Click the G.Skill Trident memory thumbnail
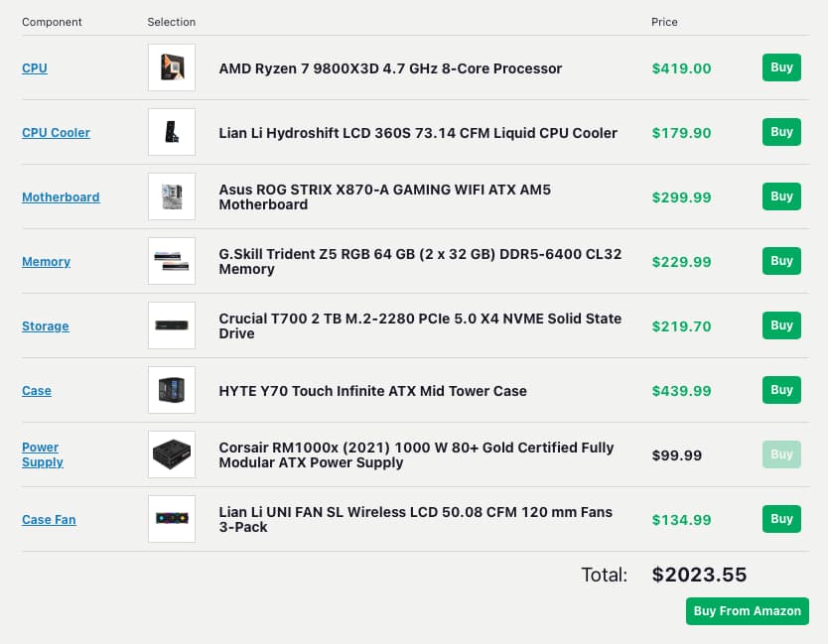The image size is (828, 644). click(x=171, y=261)
